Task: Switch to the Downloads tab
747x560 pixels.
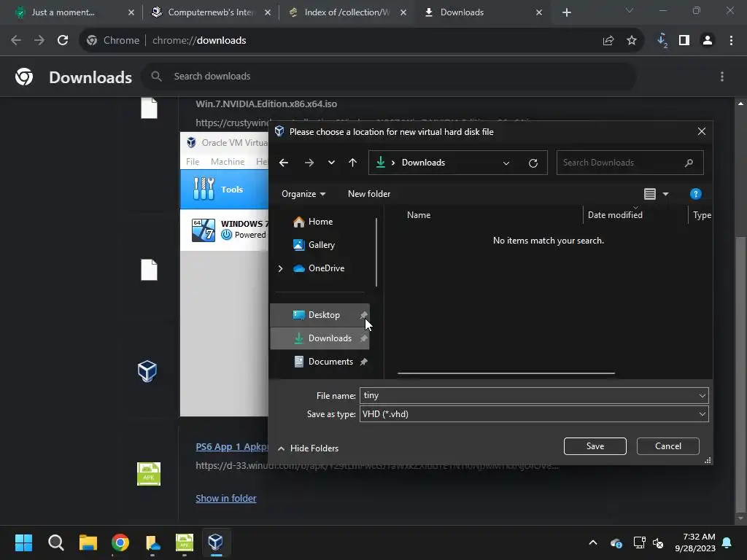Action: tap(483, 12)
